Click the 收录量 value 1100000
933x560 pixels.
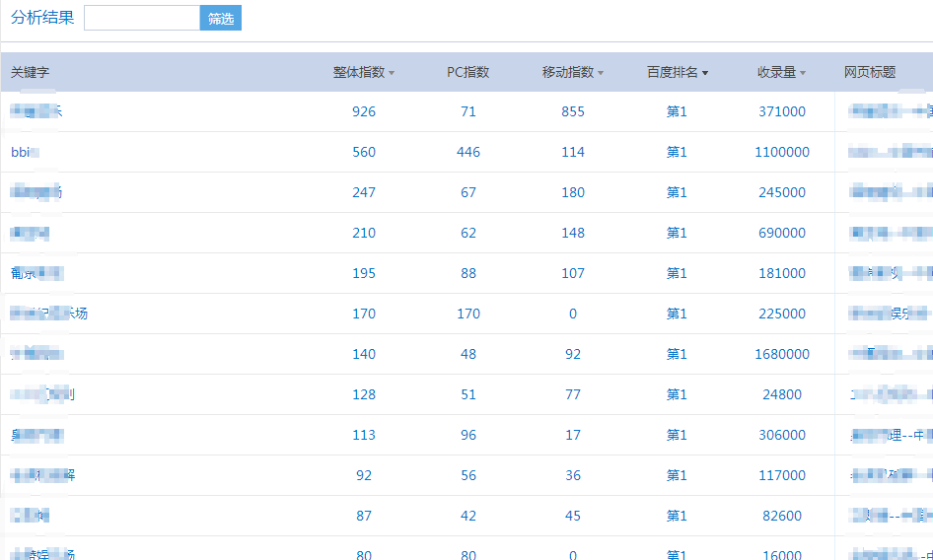782,152
